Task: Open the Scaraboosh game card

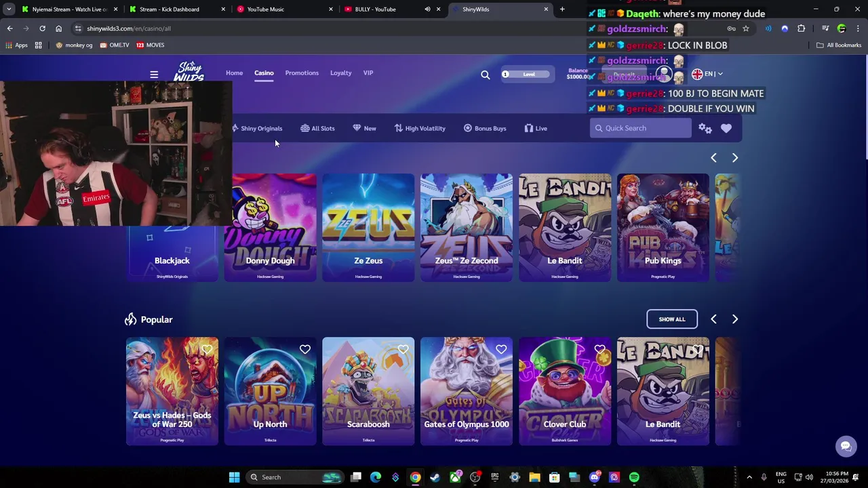Action: (368, 391)
